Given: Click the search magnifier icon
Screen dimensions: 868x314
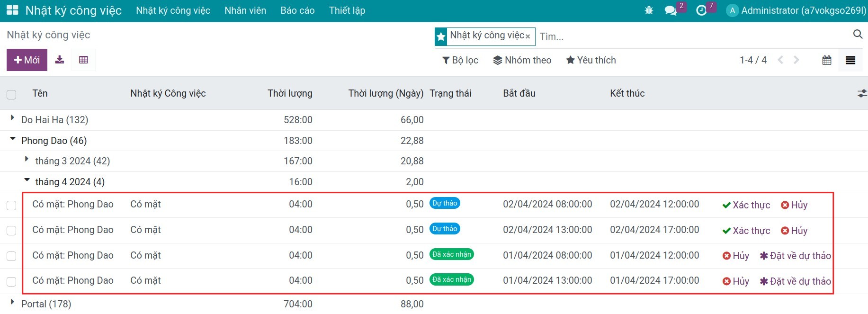Looking at the screenshot, I should click(x=858, y=34).
